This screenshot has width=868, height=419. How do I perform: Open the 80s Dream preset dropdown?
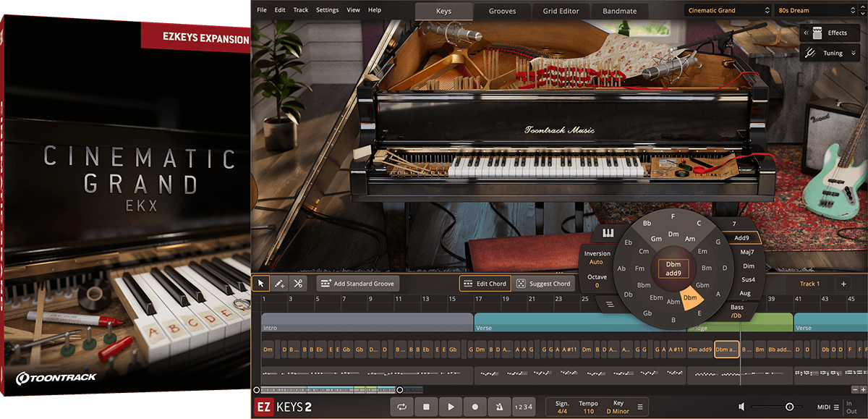(x=814, y=10)
